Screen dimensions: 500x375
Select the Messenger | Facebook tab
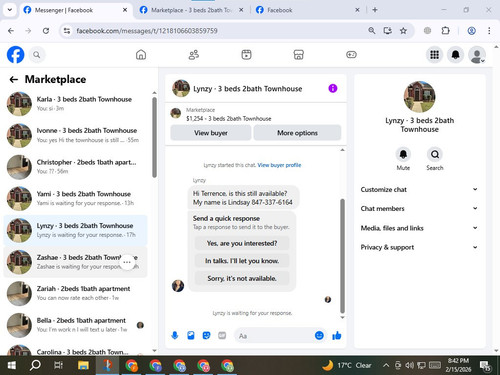point(75,10)
